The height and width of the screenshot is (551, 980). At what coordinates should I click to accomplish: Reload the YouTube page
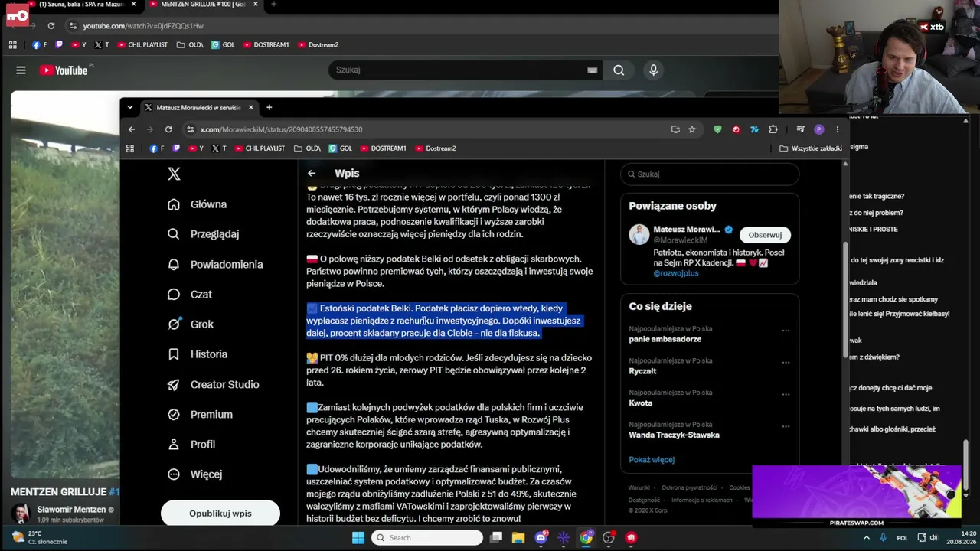(51, 25)
